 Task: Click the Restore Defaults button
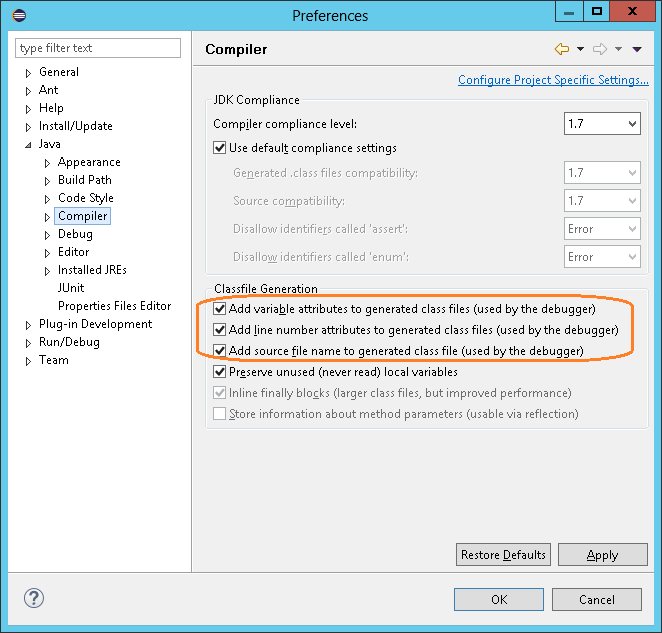(x=503, y=555)
